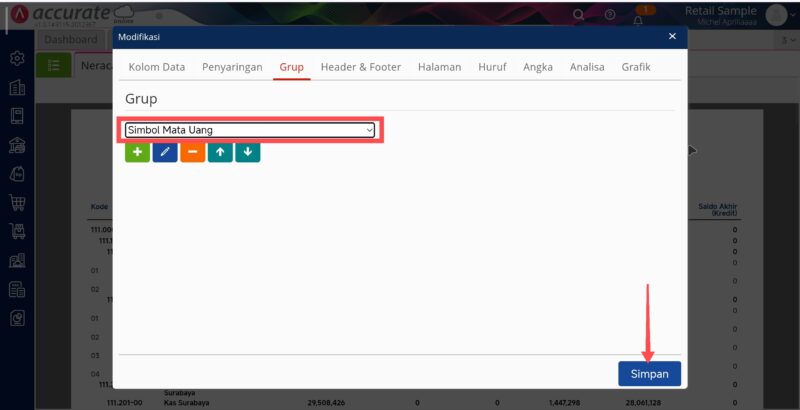Open the shopping cart module in sidebar
Viewport: 800px width, 410px height.
click(17, 203)
